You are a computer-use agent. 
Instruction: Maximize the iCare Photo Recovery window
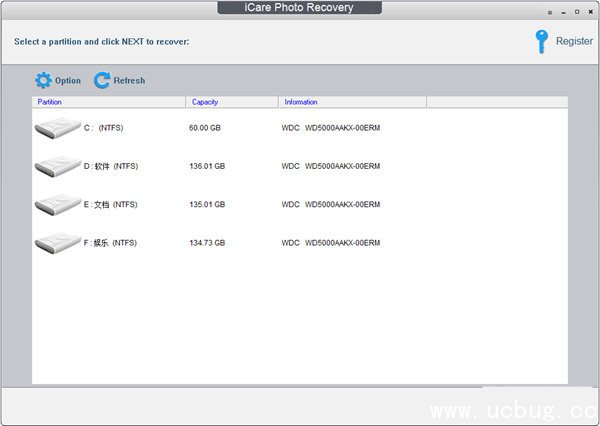[575, 12]
